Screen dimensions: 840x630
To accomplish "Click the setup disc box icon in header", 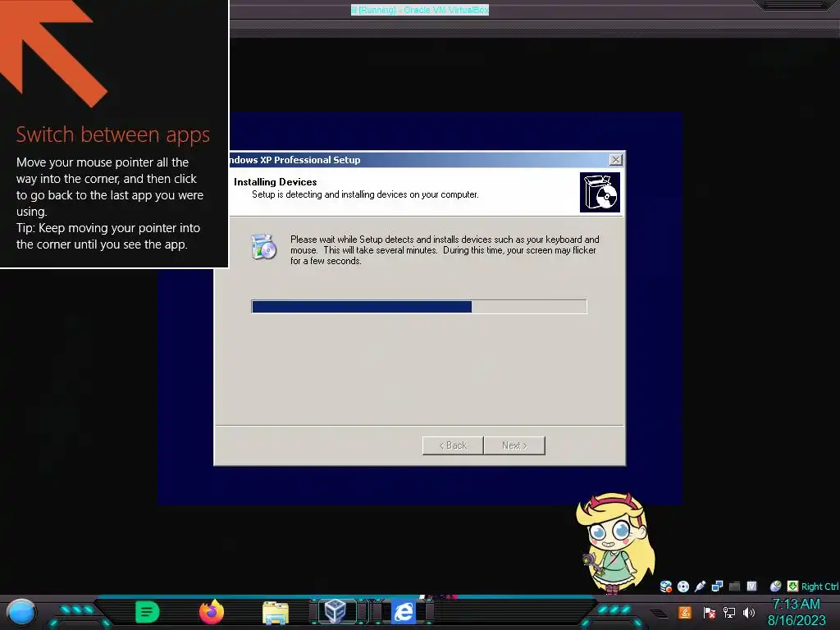I will coord(600,192).
